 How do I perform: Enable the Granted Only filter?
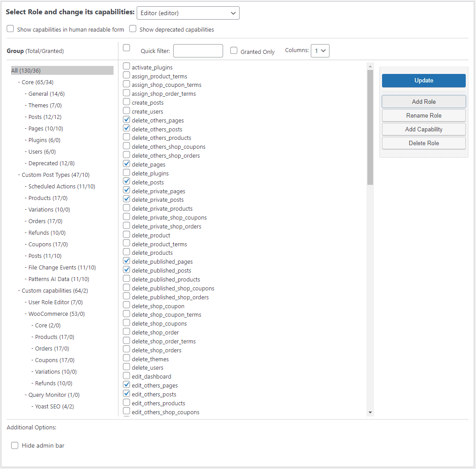(234, 50)
